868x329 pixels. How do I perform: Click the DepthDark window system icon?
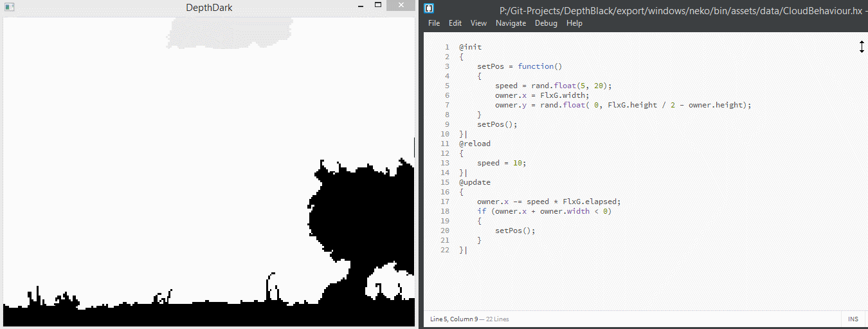pos(9,7)
